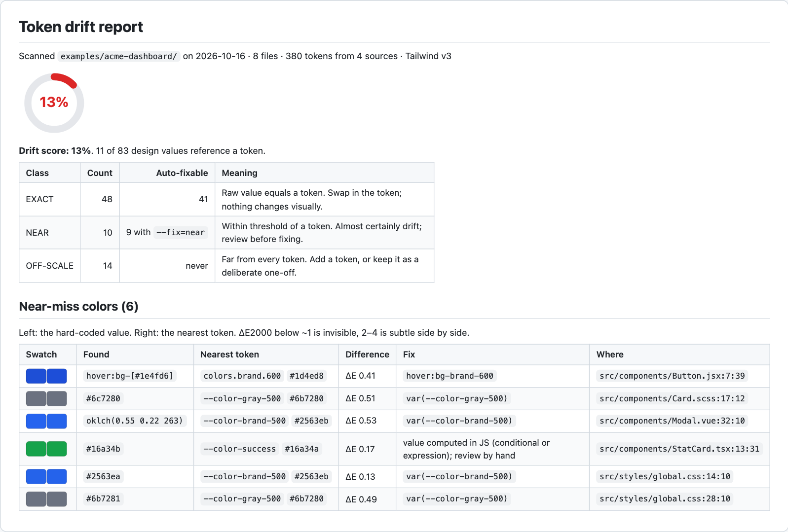Select the nearest-token swatch in the #6b7281 row
The height and width of the screenshot is (532, 788).
(x=57, y=499)
